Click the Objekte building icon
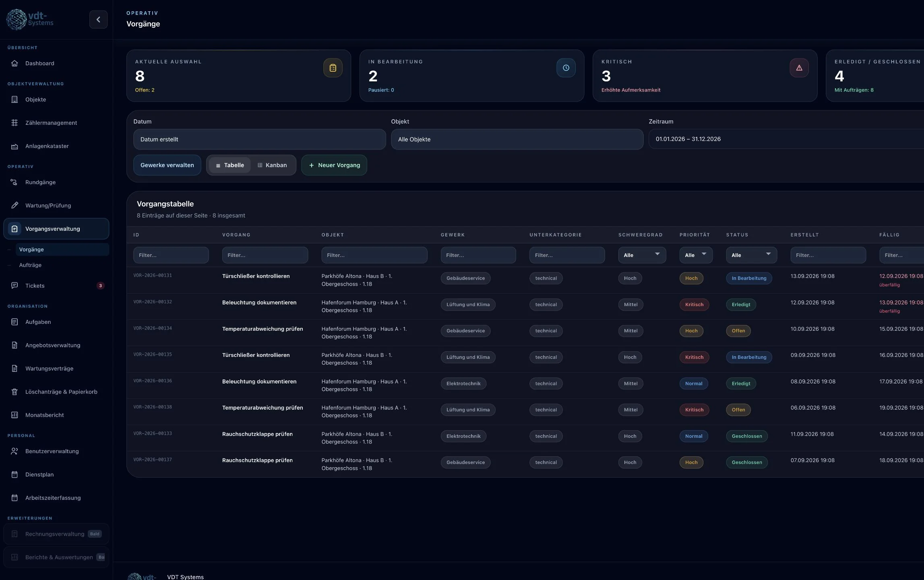 tap(14, 99)
